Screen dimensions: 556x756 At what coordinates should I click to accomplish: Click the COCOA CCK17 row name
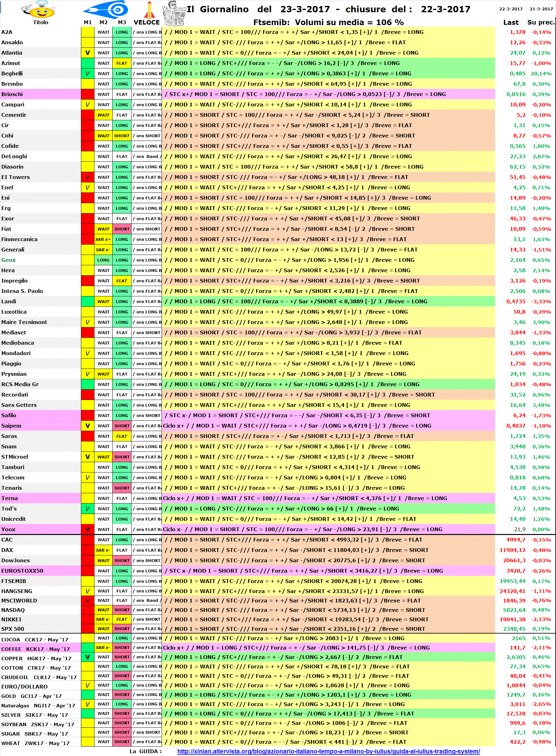(35, 640)
